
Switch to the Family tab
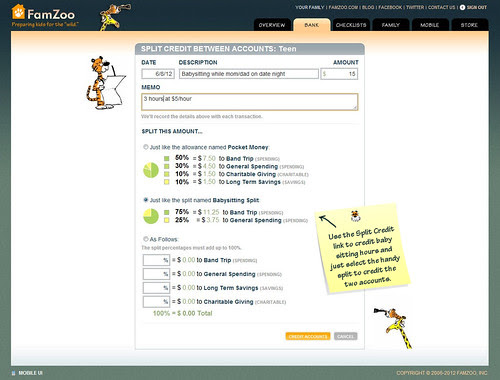click(x=391, y=25)
